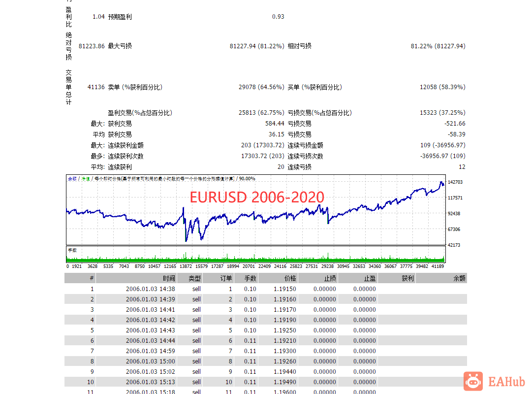Select price cell 1.19160
Image resolution: width=532 pixels, height=394 pixels.
tap(284, 299)
